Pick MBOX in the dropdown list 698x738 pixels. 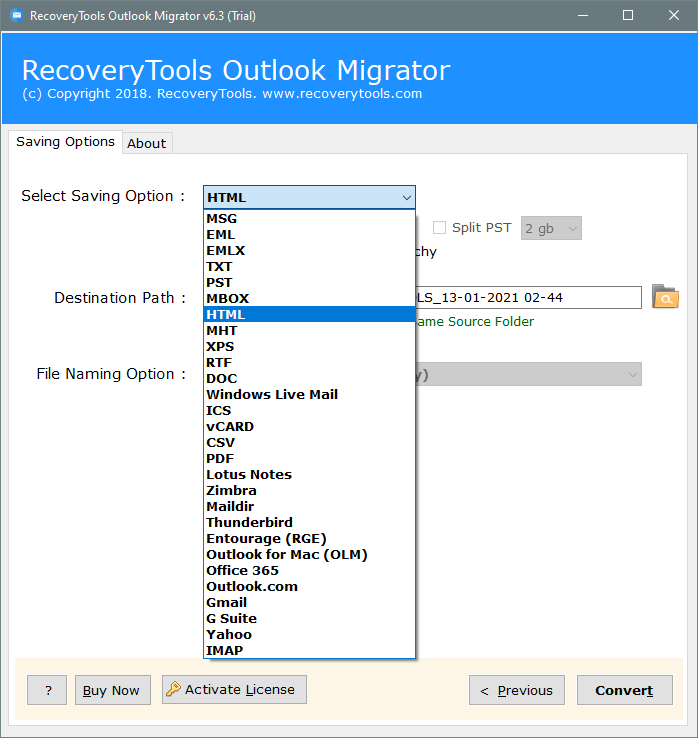pos(309,298)
